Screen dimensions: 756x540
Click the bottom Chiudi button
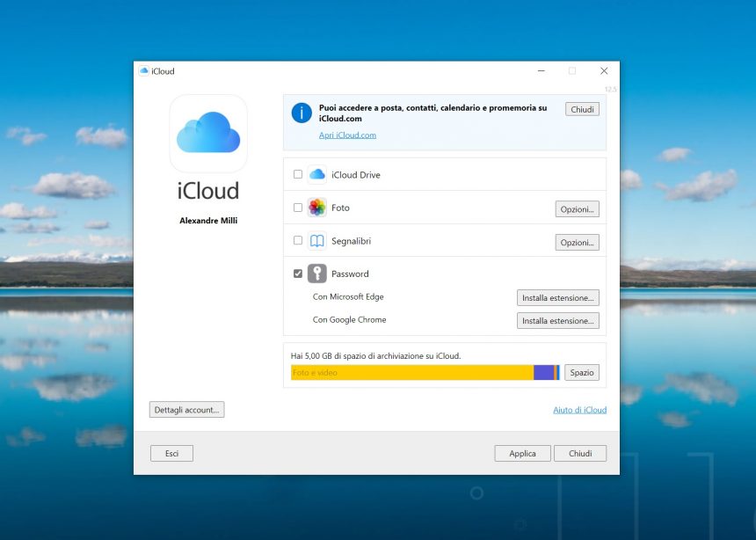tap(580, 453)
